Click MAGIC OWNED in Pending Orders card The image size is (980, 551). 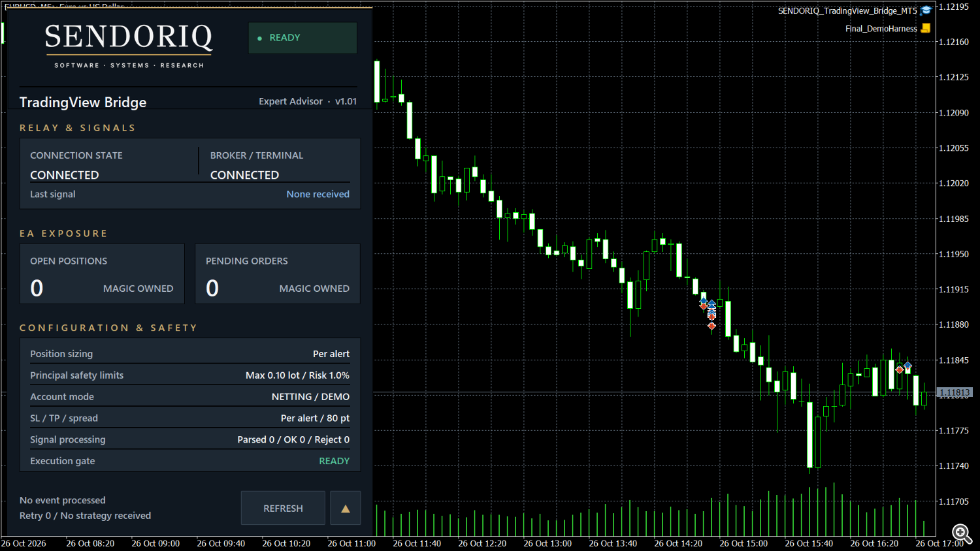(x=314, y=289)
